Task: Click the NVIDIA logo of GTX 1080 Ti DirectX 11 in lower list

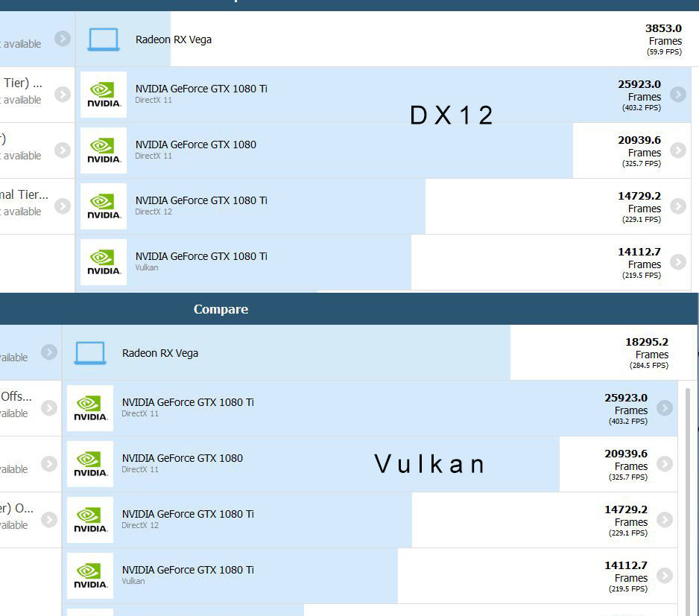Action: 90,408
